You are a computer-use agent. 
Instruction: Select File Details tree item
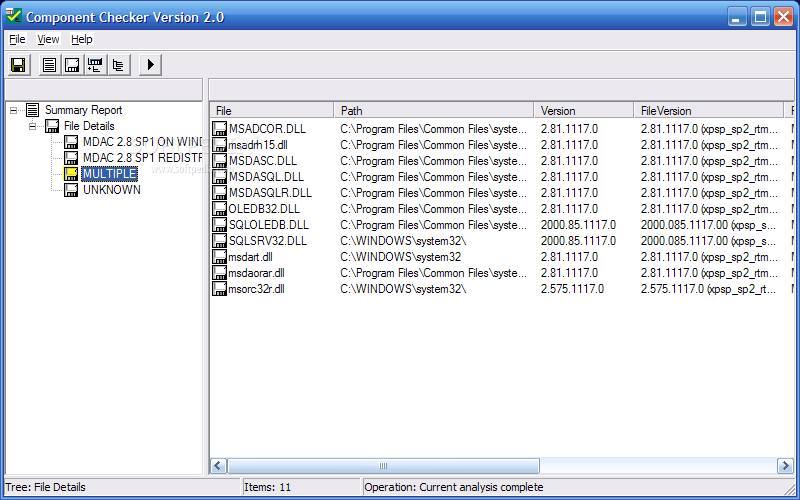[x=89, y=126]
